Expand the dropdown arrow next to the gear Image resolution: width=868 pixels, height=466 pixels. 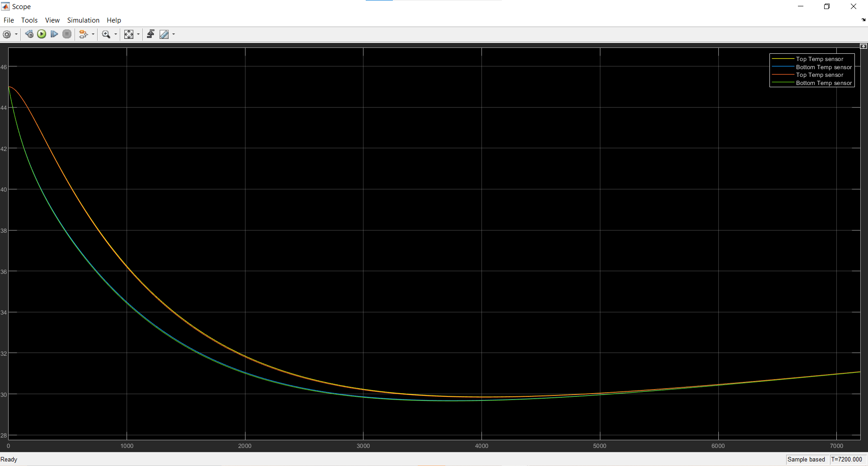point(16,34)
